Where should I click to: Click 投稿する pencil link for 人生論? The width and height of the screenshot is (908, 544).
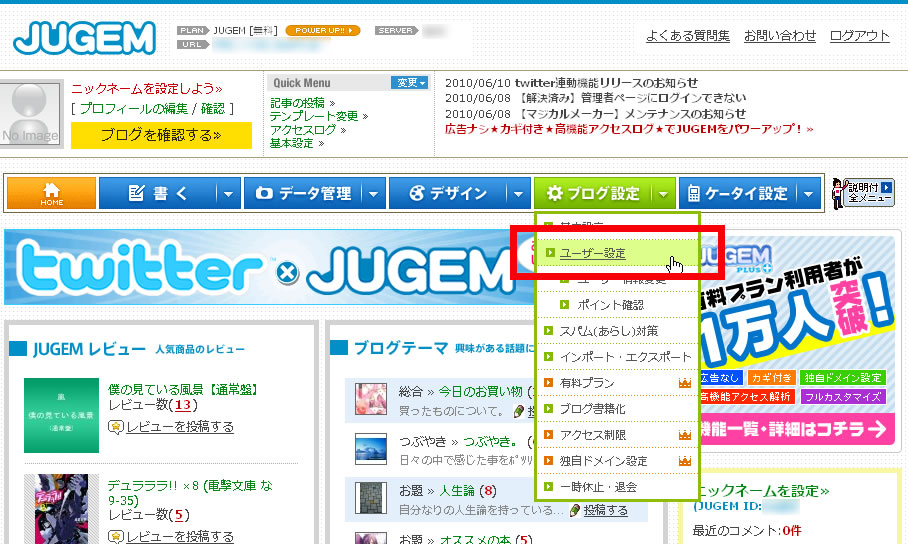click(605, 510)
